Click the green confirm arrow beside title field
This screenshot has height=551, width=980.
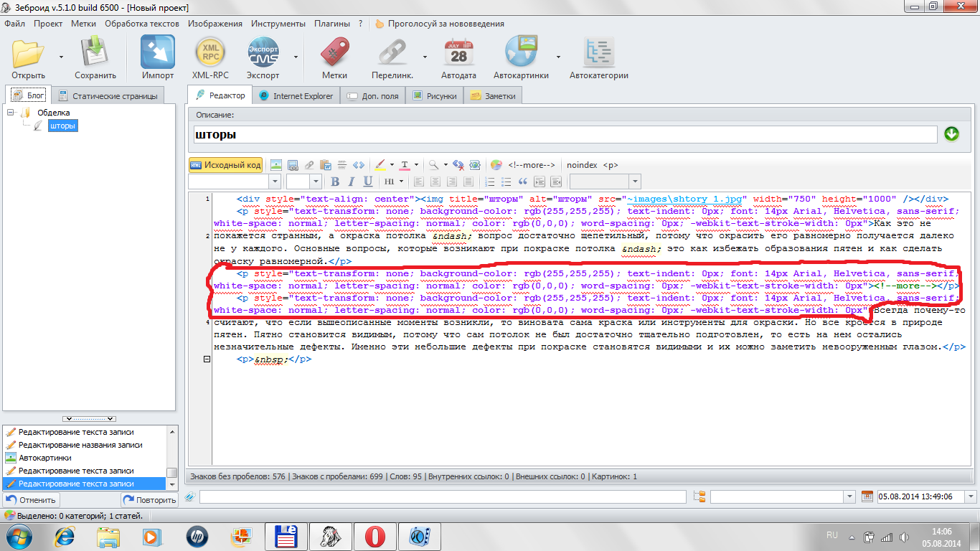(x=951, y=134)
